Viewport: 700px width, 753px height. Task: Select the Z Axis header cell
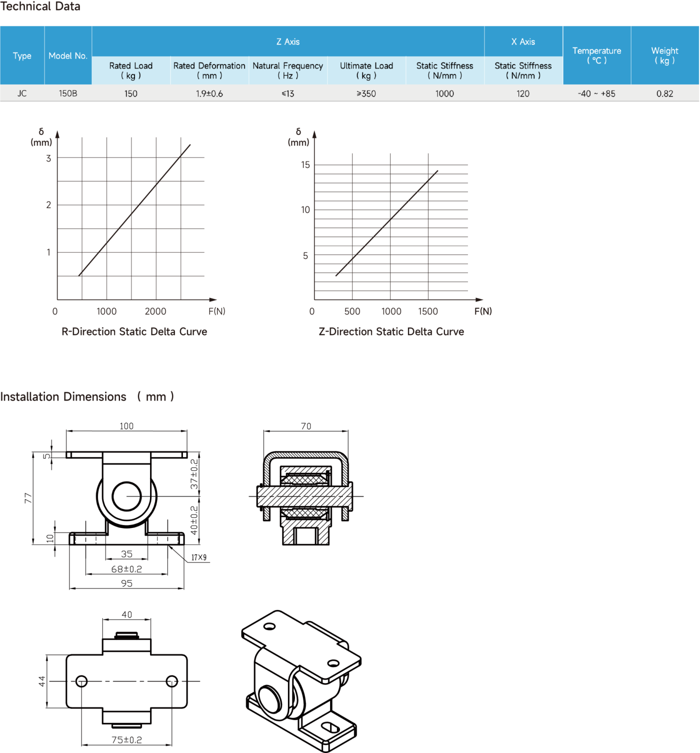coord(288,41)
